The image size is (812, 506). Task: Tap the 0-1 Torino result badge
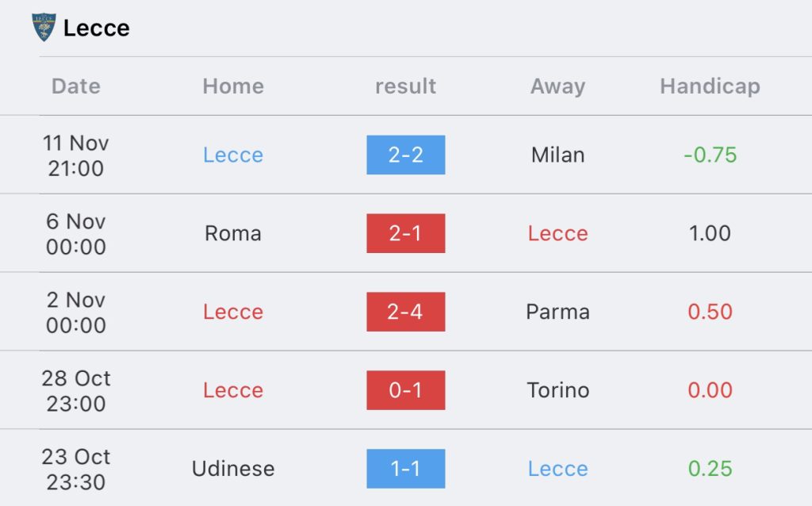tap(405, 390)
